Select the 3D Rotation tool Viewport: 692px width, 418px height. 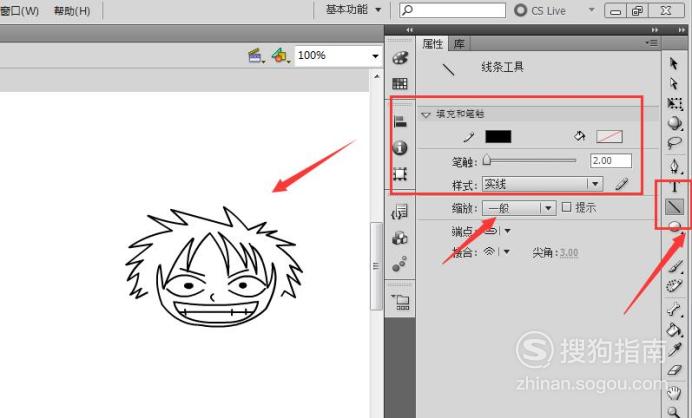674,123
